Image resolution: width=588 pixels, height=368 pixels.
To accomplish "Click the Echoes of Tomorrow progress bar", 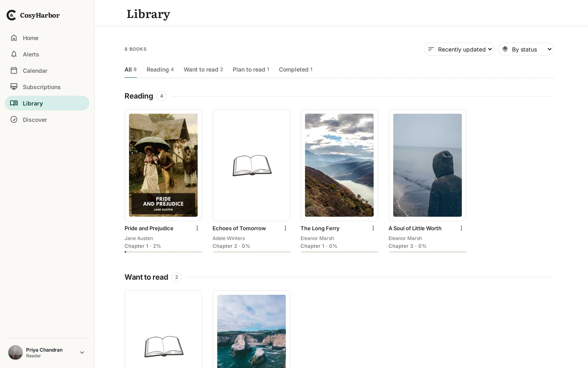I will (x=252, y=252).
